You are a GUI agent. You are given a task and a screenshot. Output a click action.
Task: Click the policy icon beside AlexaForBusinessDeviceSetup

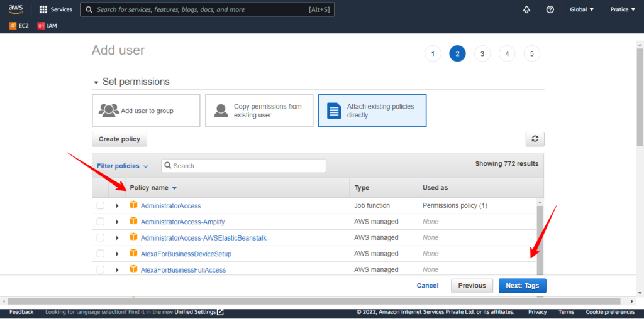coord(133,254)
